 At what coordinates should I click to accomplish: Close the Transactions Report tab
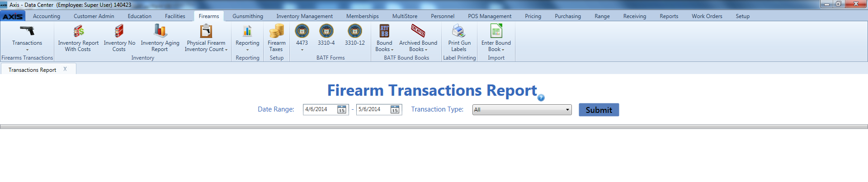point(65,69)
